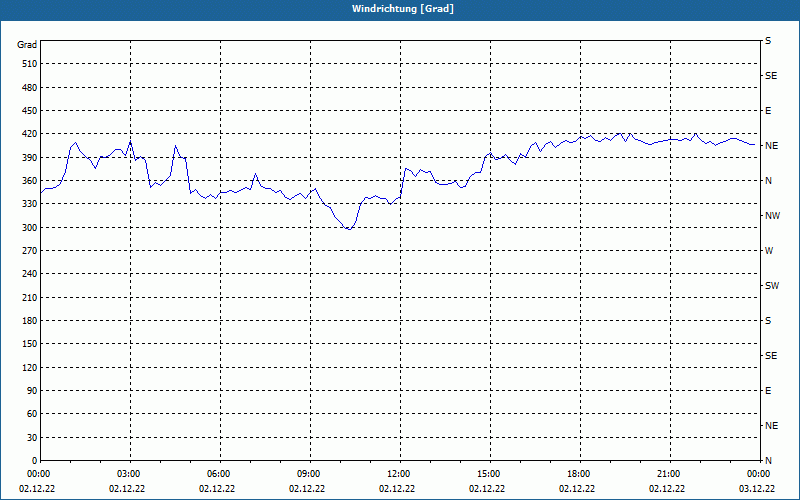Image resolution: width=800 pixels, height=500 pixels.
Task: Click the 09:00 time label
Action: 310,474
